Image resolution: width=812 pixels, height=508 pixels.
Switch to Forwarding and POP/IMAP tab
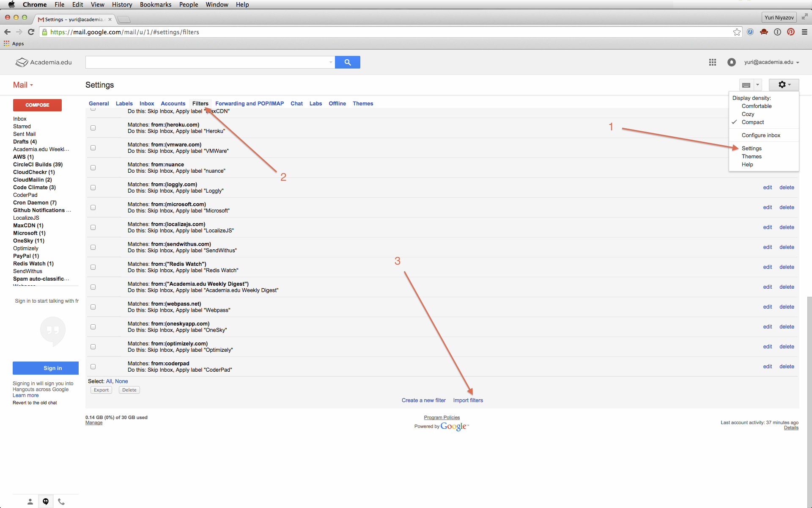[250, 104]
